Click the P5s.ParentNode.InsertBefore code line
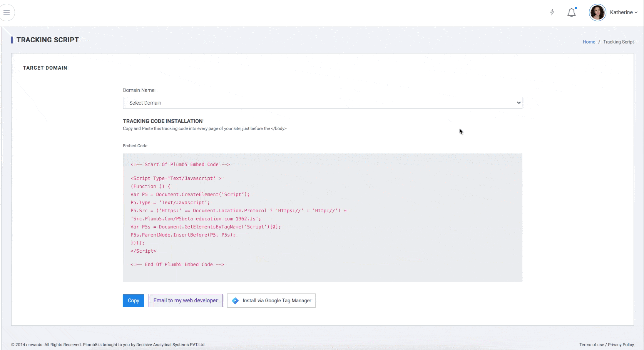Viewport: 644px width, 350px height. [183, 235]
